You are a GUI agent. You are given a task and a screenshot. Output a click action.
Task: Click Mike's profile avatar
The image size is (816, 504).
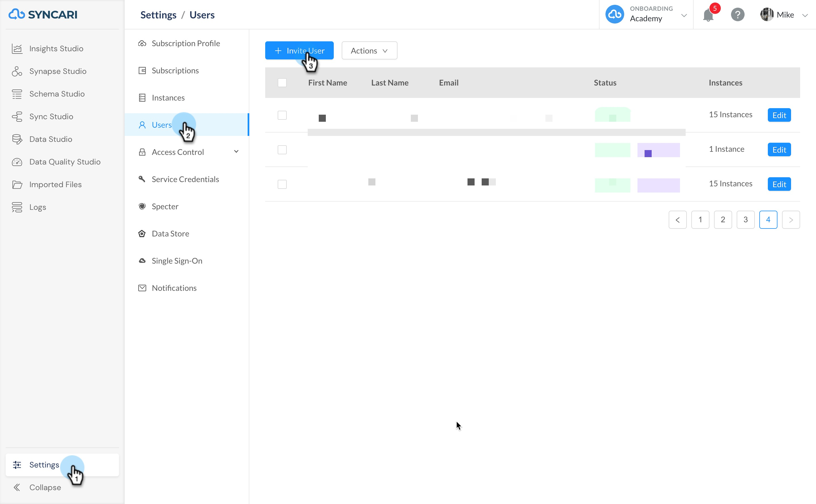tap(767, 15)
